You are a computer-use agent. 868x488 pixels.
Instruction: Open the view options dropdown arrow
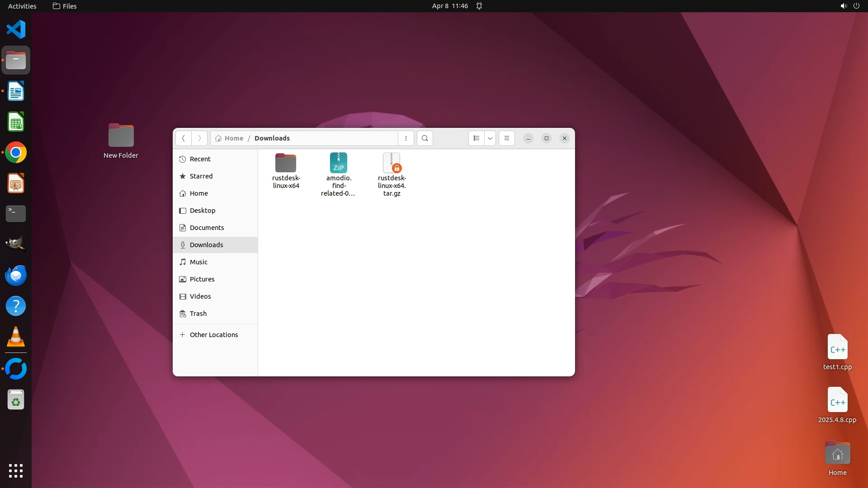(490, 138)
